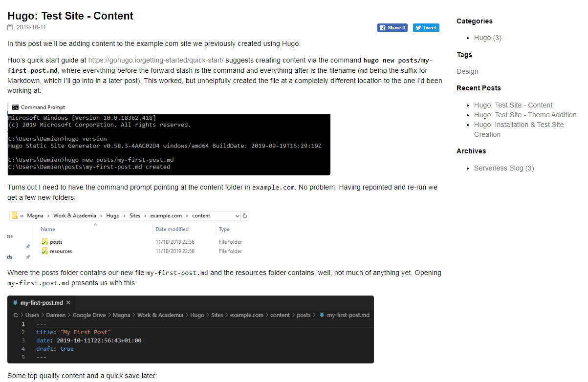This screenshot has width=588, height=382.
Task: Click the Name column header in the Explorer screenshot
Action: pyautogui.click(x=48, y=229)
